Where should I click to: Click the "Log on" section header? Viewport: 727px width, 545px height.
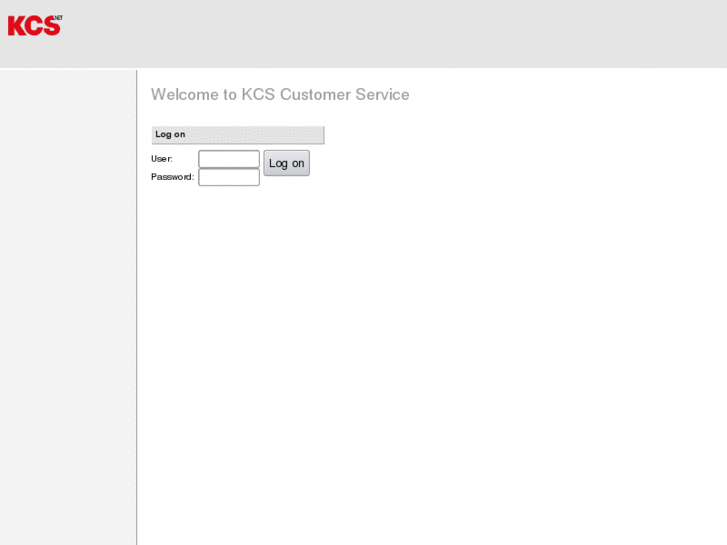(238, 135)
